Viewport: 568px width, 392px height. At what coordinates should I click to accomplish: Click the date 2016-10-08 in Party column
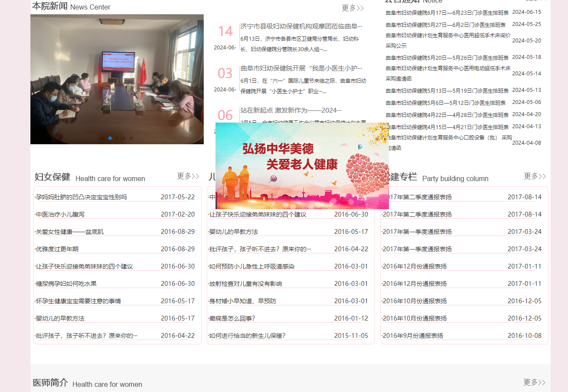525,336
